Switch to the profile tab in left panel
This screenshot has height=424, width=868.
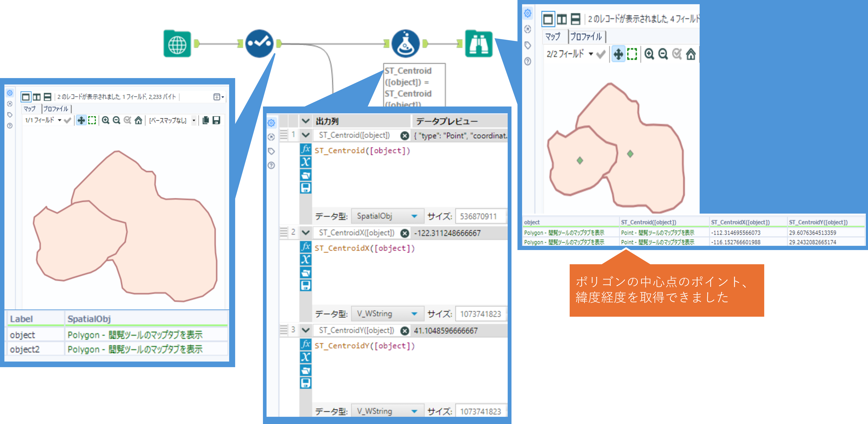[x=56, y=109]
